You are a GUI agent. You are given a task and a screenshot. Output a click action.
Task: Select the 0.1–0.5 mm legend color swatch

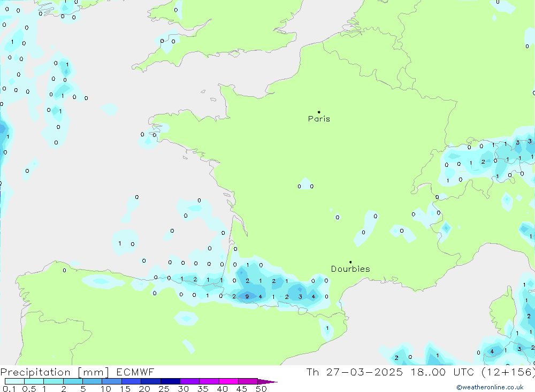point(14,381)
